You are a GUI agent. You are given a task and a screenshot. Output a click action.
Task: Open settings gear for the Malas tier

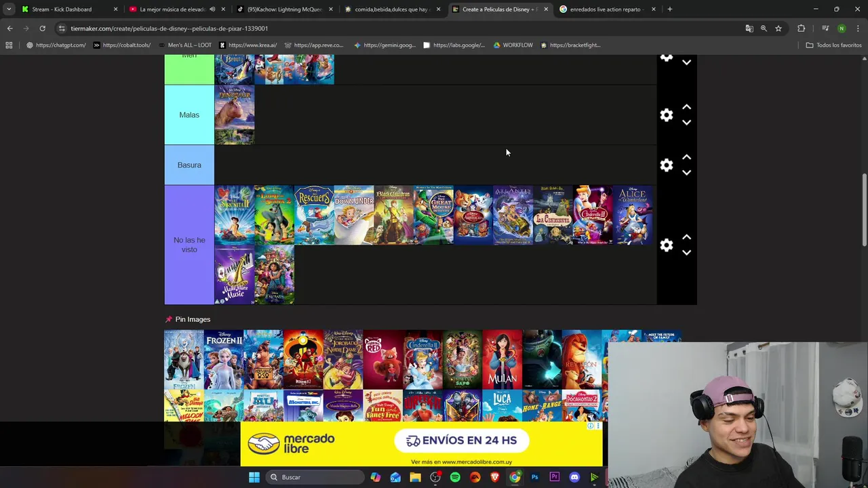(667, 115)
